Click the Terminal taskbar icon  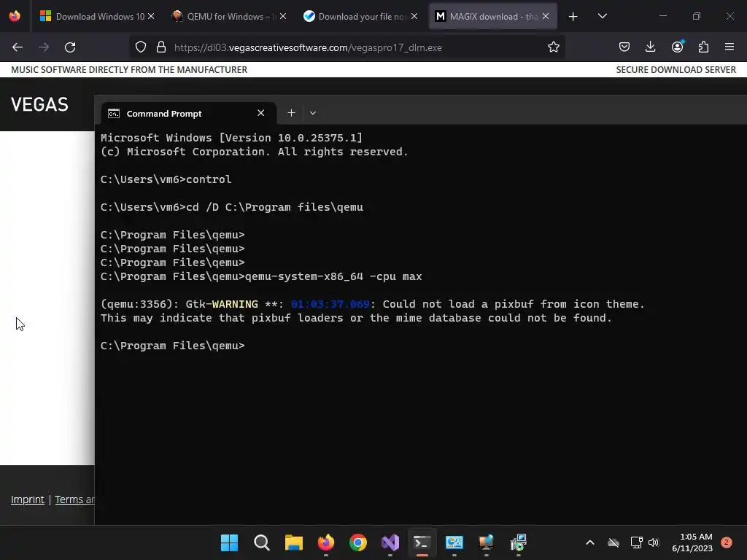422,542
